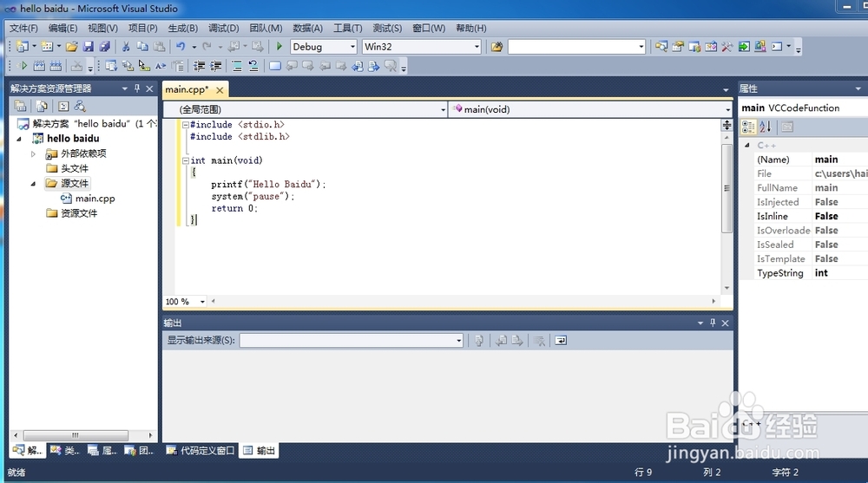Click the Properties Window toolbar icon

click(x=678, y=47)
